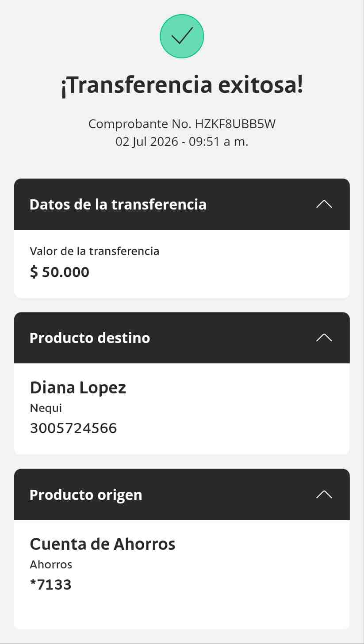Screen dimensions: 364x644
Task: Click the Ahorros account type label
Action: tap(51, 564)
